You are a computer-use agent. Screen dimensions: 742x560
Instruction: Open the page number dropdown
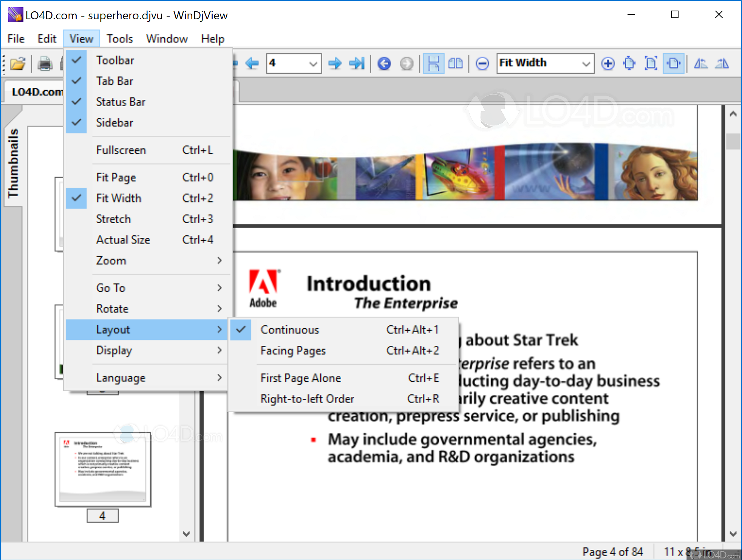click(313, 63)
